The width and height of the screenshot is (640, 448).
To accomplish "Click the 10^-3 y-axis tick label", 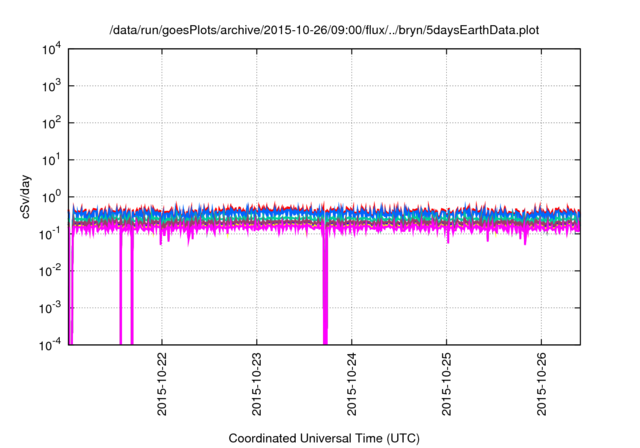I will point(51,308).
